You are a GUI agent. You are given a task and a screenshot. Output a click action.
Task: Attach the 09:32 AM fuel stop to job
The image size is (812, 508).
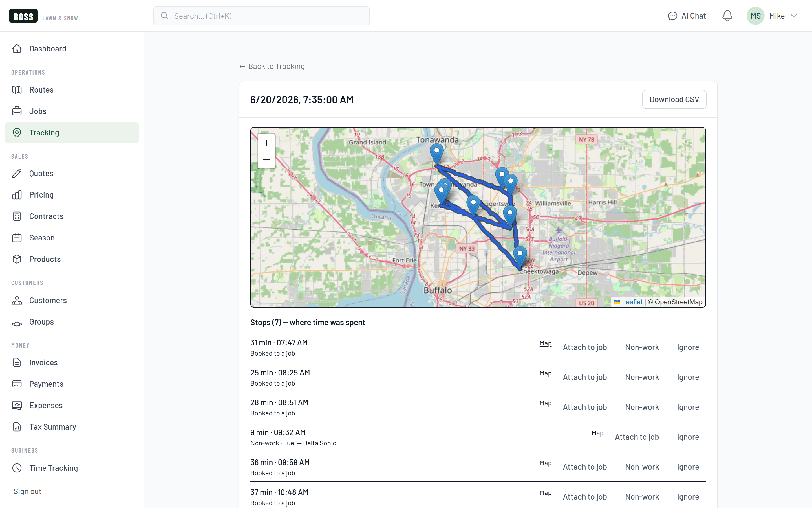coord(637,437)
